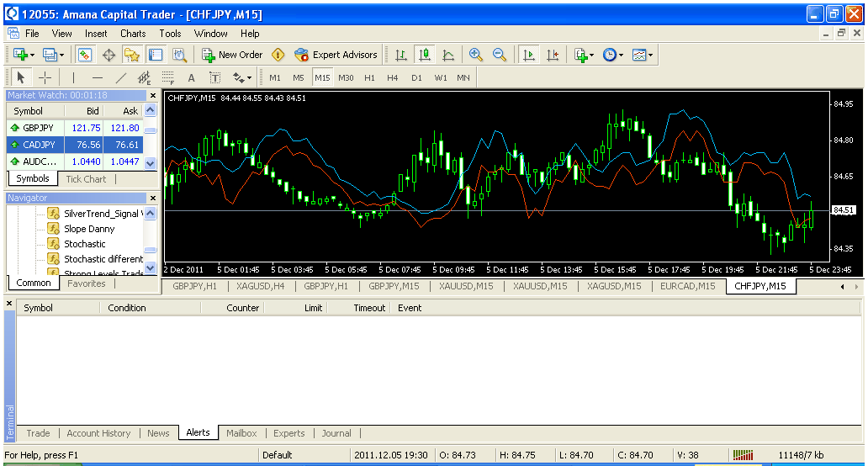Switch chart to bar chart mode
The height and width of the screenshot is (466, 868).
pos(401,55)
